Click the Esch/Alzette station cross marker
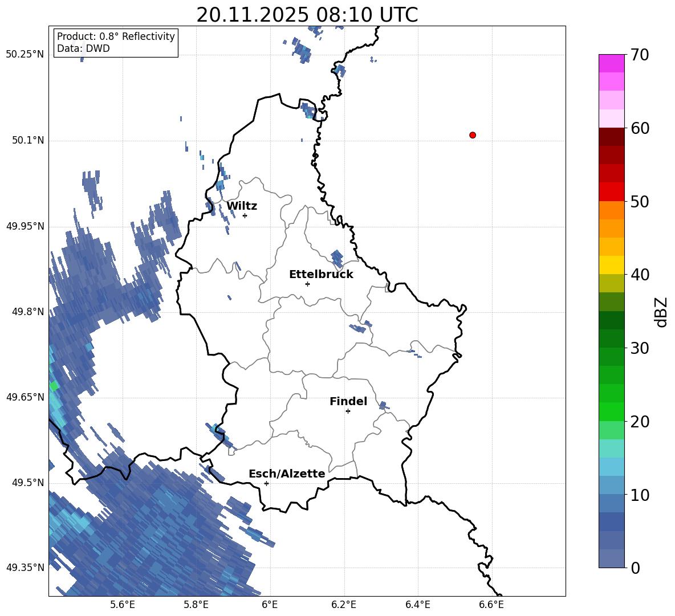This screenshot has width=675, height=616. click(x=266, y=483)
